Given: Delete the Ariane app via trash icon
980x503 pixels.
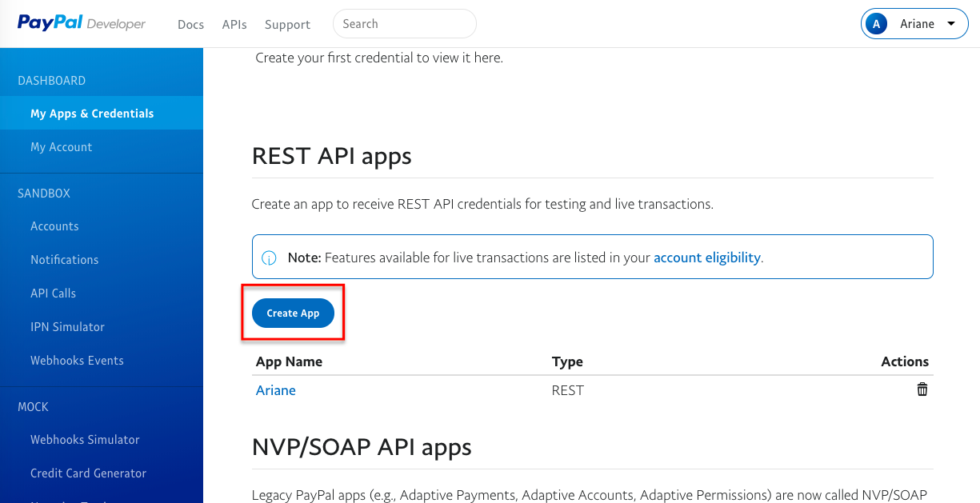Looking at the screenshot, I should tap(922, 389).
